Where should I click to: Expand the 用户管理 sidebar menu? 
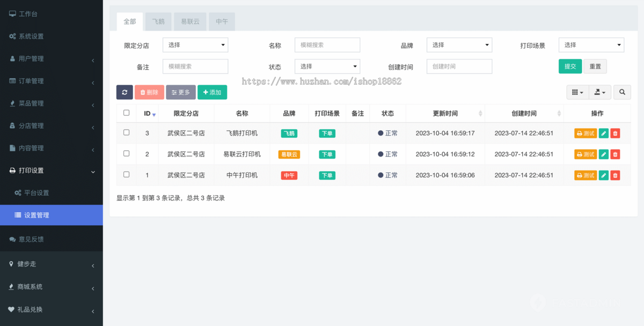pyautogui.click(x=52, y=59)
